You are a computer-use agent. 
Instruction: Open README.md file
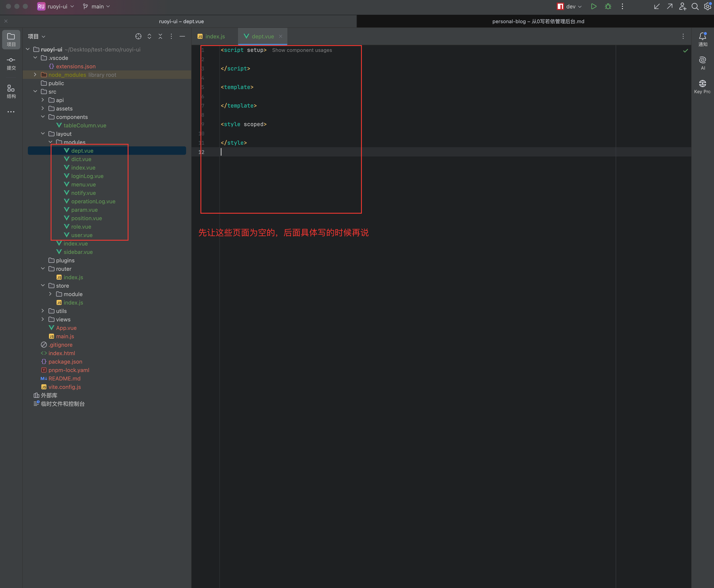(64, 378)
